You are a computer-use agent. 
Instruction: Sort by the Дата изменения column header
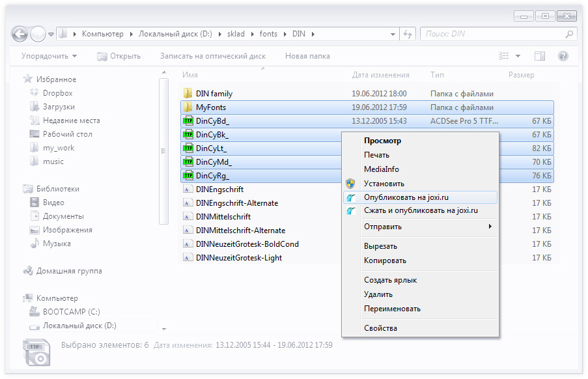tap(381, 75)
